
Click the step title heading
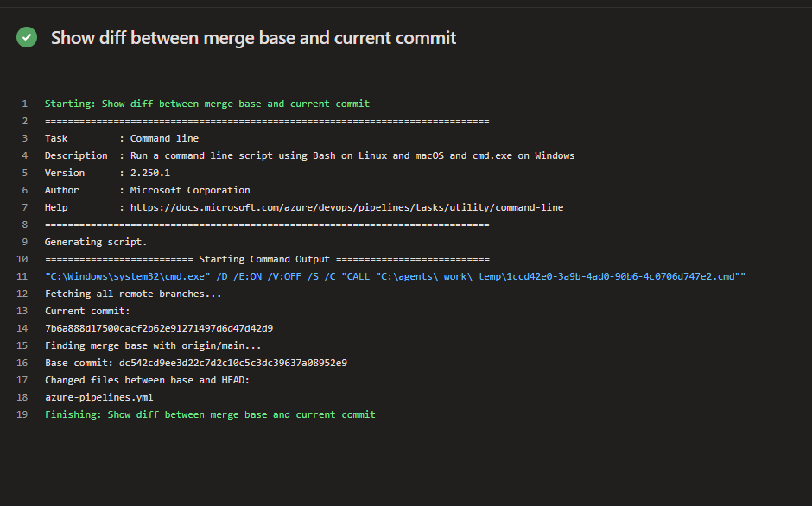coord(253,38)
